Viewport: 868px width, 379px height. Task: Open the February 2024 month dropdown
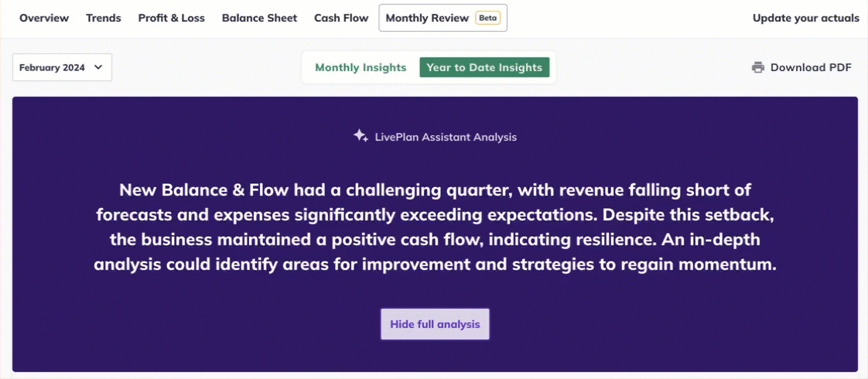tap(62, 67)
